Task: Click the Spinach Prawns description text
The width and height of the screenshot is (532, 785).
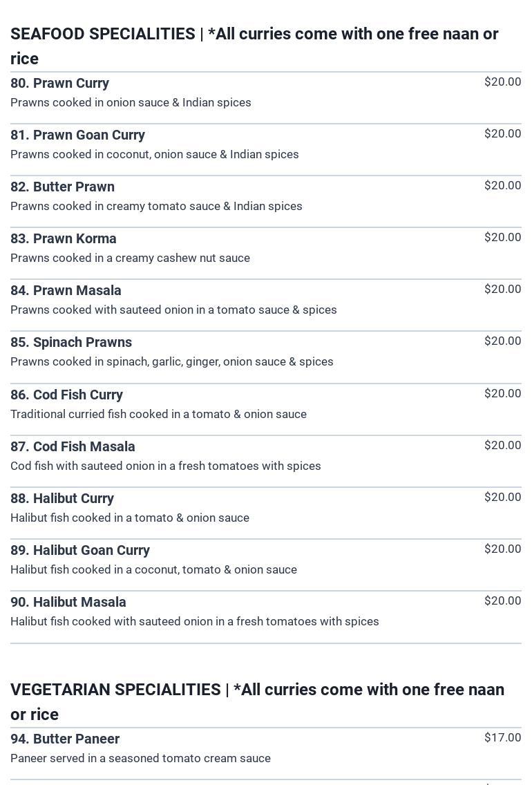Action: tap(171, 361)
